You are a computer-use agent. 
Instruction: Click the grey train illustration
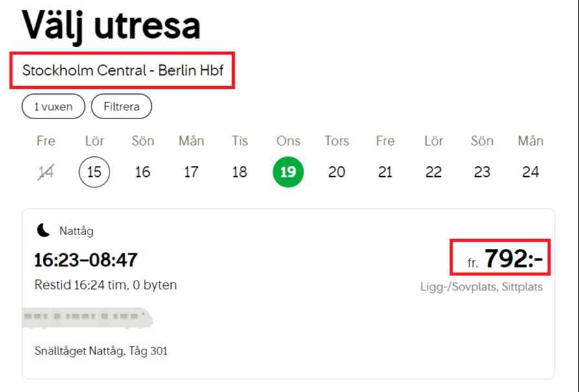pos(88,317)
